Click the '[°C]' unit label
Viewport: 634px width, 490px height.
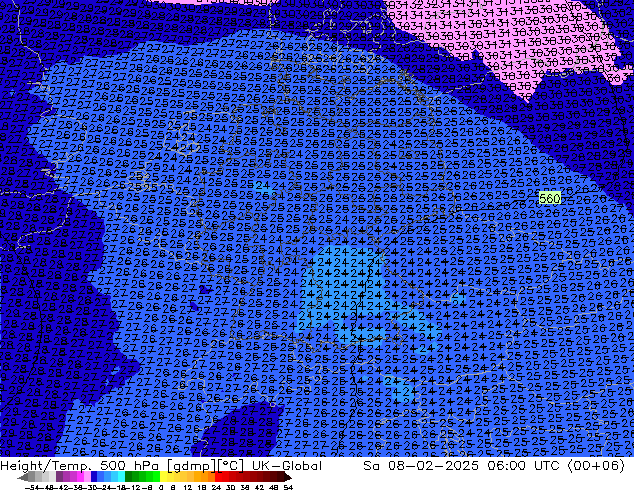pos(230,466)
